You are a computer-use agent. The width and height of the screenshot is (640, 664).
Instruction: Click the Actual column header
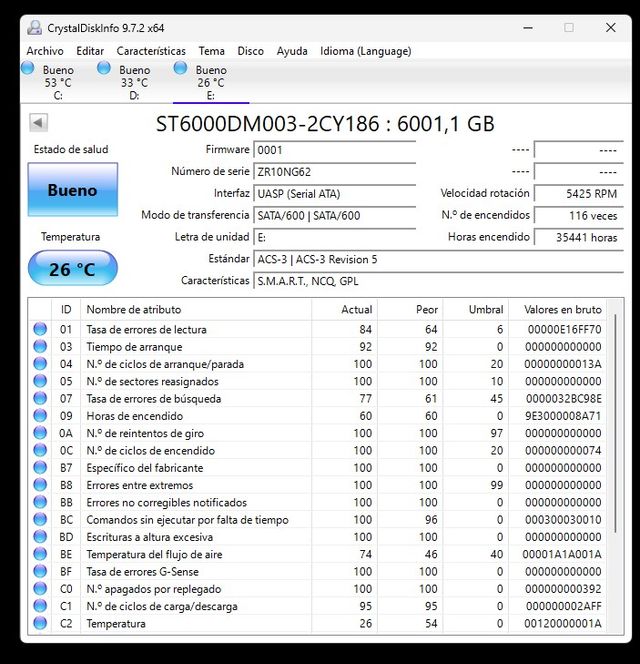point(344,310)
